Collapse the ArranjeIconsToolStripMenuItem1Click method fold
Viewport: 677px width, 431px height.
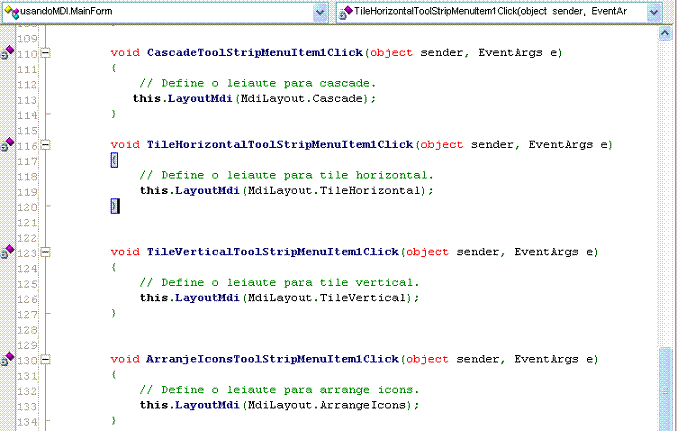click(x=45, y=359)
